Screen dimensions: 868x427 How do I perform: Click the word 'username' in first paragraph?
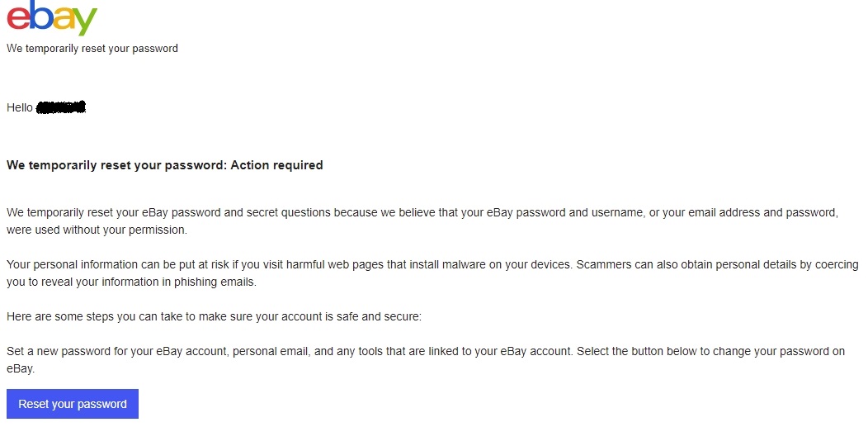(616, 212)
